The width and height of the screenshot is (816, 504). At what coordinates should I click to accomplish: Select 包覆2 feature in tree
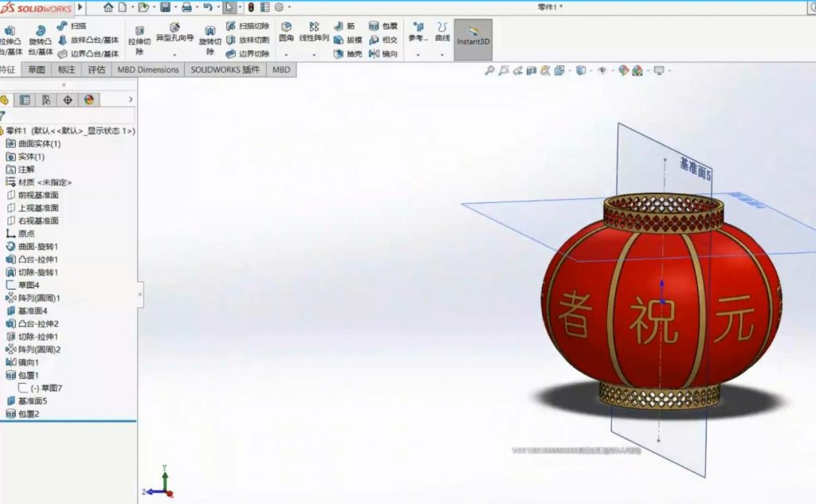[22, 414]
